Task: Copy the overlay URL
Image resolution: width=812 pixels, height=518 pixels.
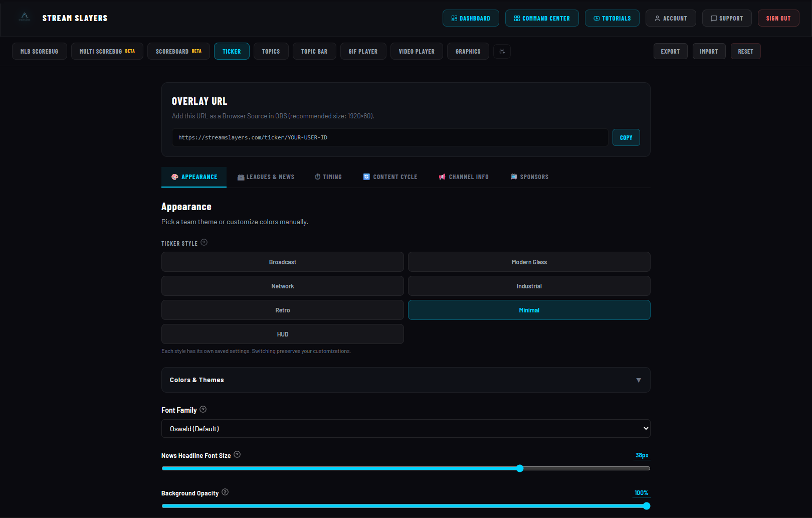Action: [626, 137]
